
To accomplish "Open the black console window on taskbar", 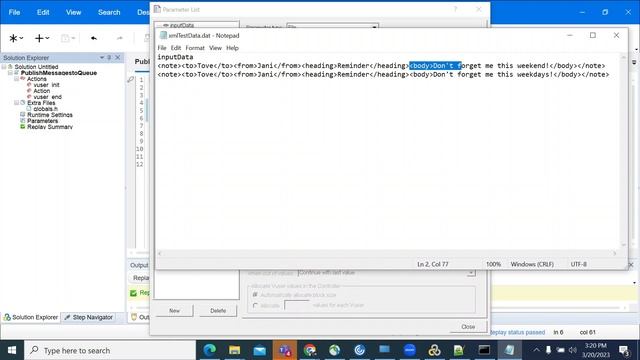I will click(484, 350).
